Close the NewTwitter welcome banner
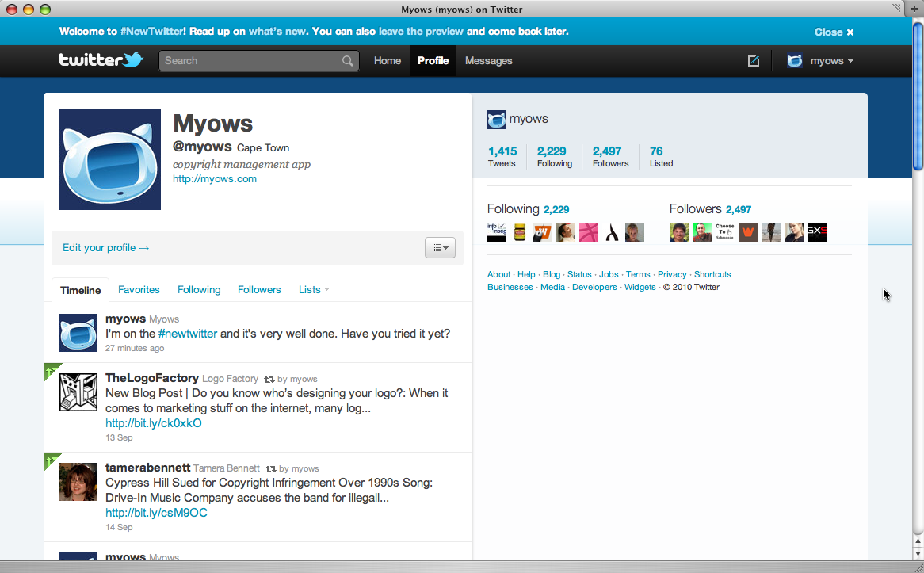Screen dimensions: 924x573 (834, 32)
